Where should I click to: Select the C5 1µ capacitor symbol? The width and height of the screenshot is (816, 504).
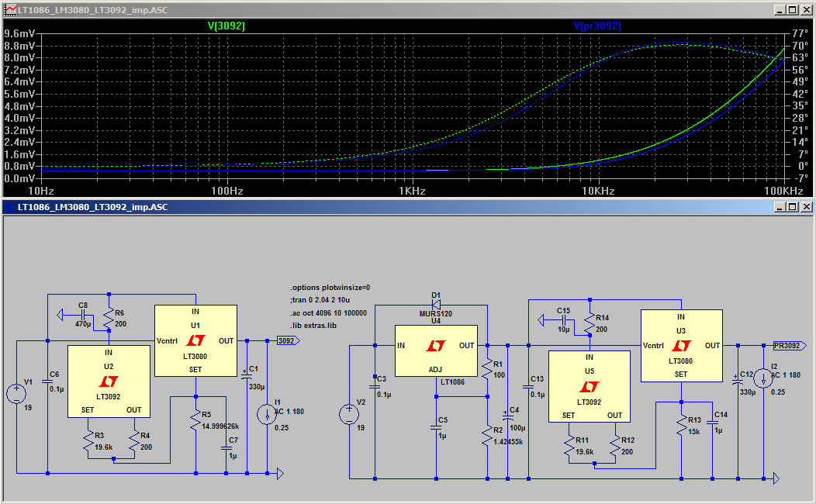tap(436, 427)
